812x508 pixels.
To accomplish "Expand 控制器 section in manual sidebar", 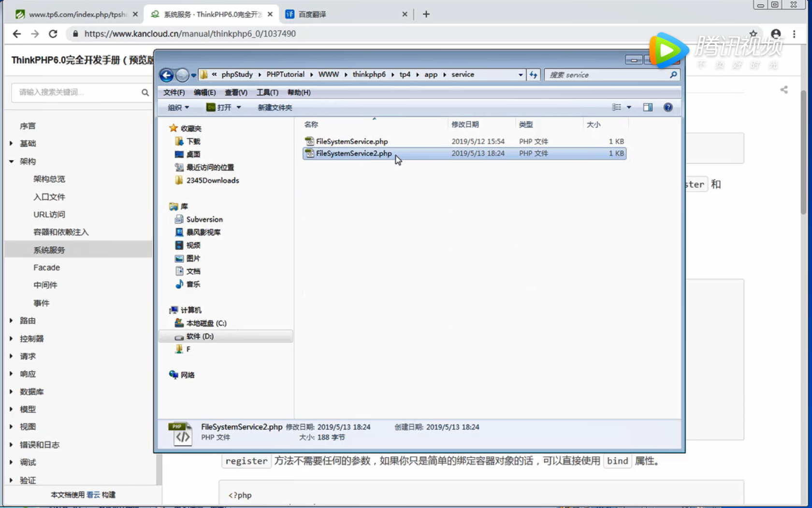I will [x=11, y=338].
